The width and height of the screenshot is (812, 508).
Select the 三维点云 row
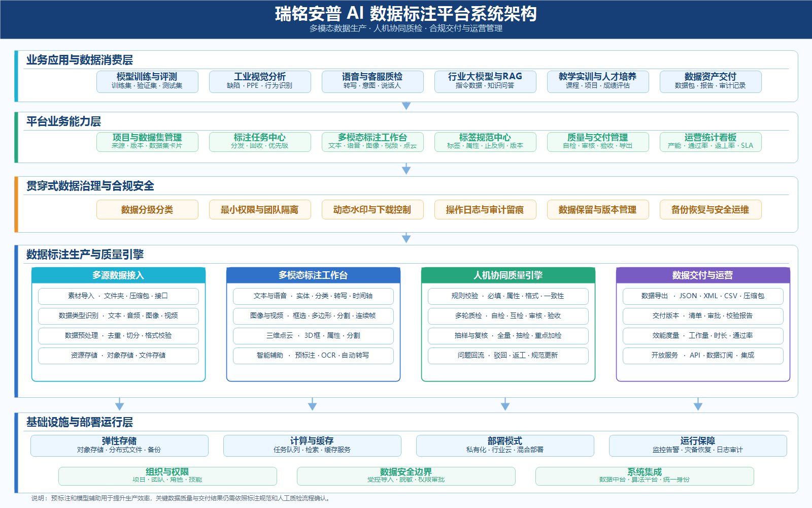(x=313, y=336)
